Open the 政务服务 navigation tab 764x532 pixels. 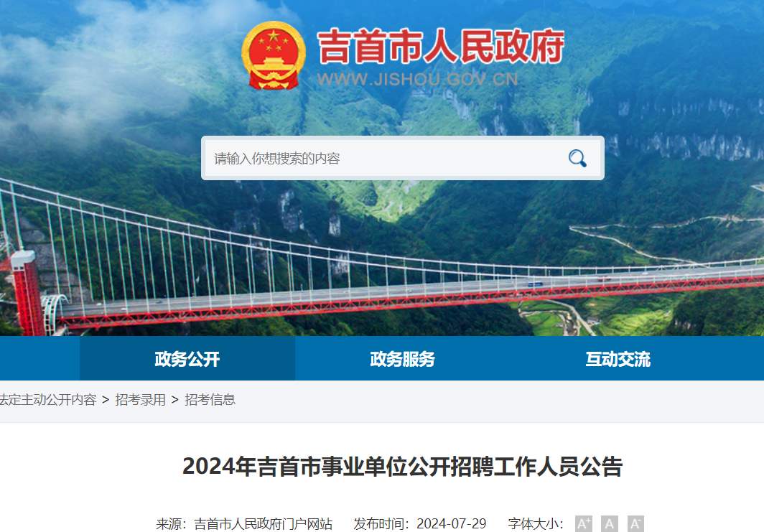(402, 358)
